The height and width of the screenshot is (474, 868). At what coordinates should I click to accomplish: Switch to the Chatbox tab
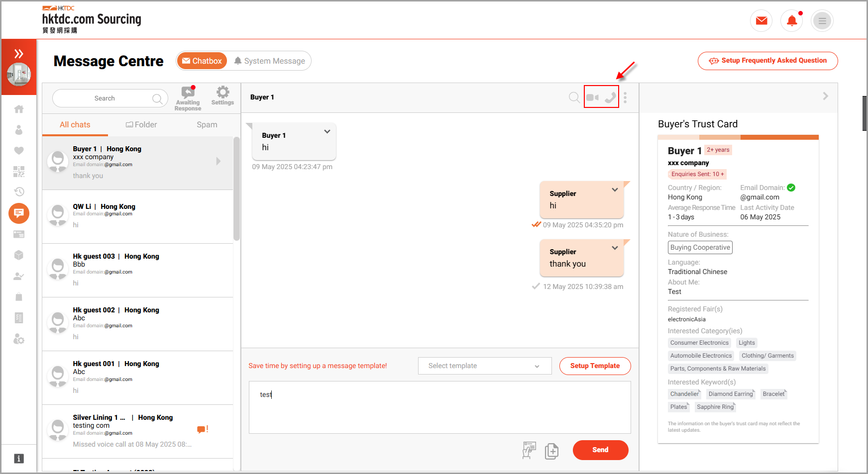(202, 61)
